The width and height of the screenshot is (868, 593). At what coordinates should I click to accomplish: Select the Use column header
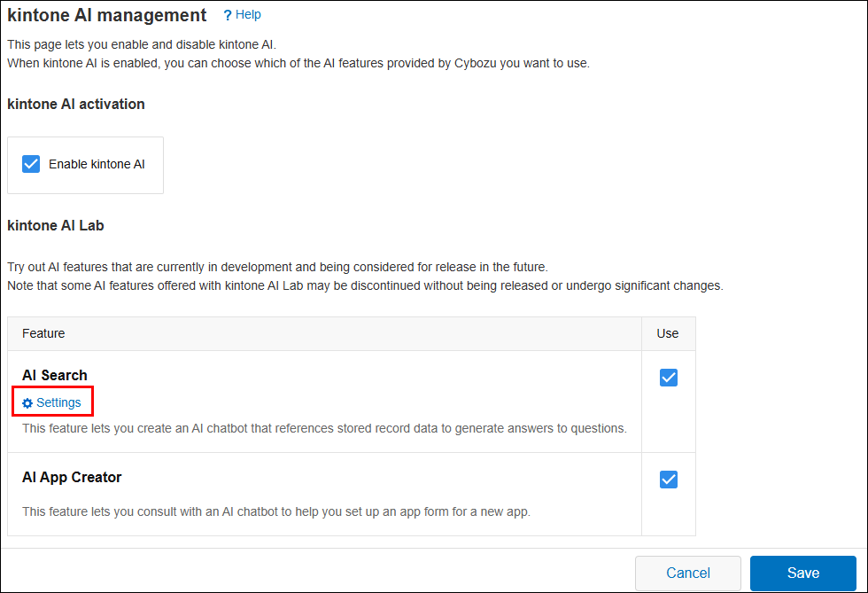(x=667, y=333)
